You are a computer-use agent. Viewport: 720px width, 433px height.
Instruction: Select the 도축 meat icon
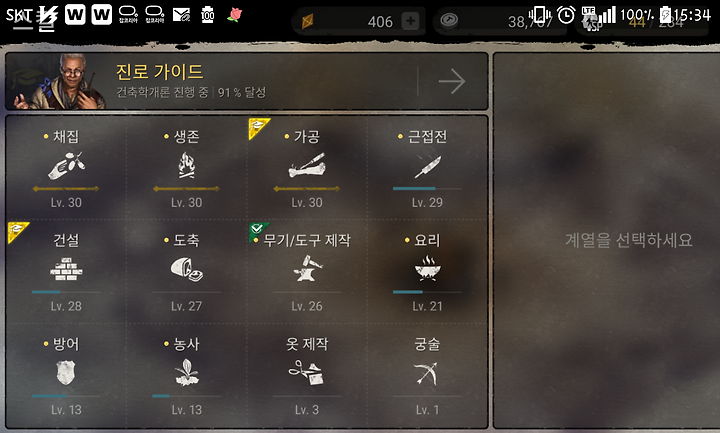(x=186, y=269)
